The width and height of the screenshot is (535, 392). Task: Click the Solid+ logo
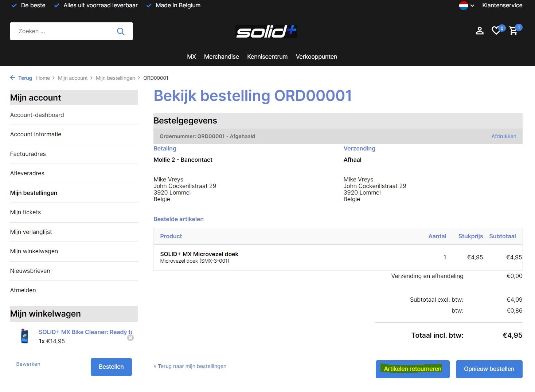[266, 31]
